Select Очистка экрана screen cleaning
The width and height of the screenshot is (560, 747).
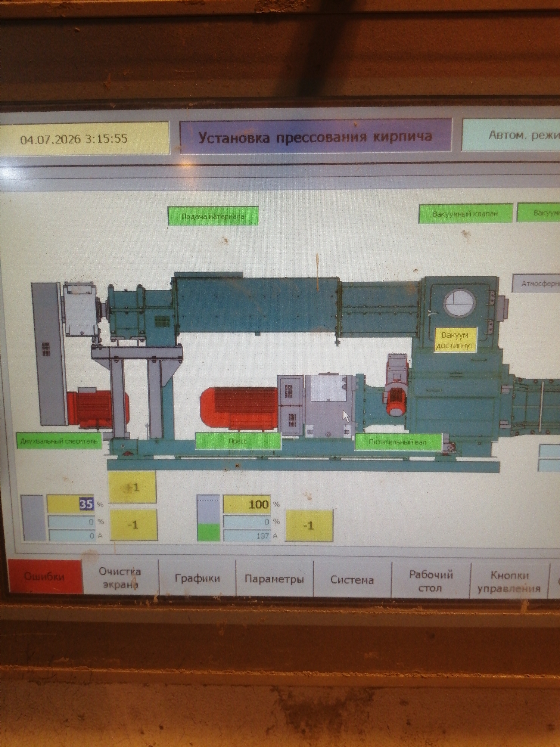click(120, 577)
